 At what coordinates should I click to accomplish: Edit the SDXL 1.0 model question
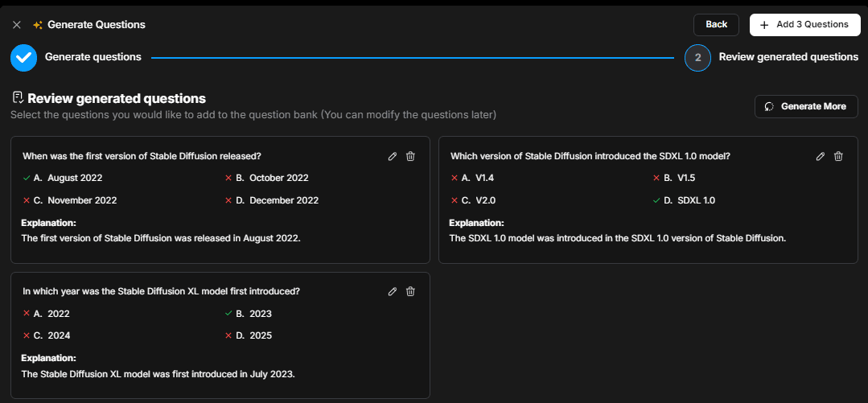pos(821,156)
